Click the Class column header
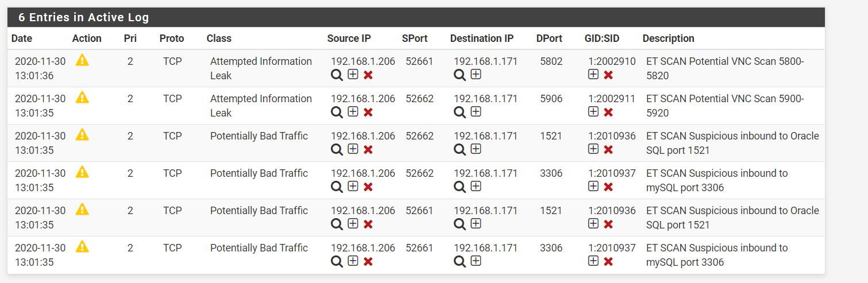 click(x=219, y=38)
